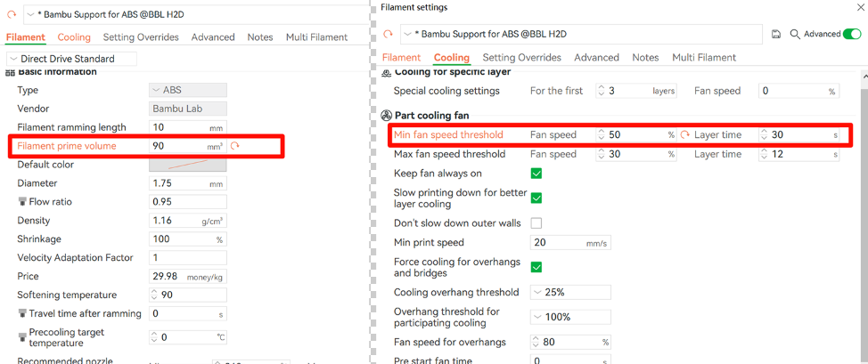Screen dimensions: 868x364
Task: Open Advanced tab in Filament settings window
Action: pyautogui.click(x=596, y=58)
